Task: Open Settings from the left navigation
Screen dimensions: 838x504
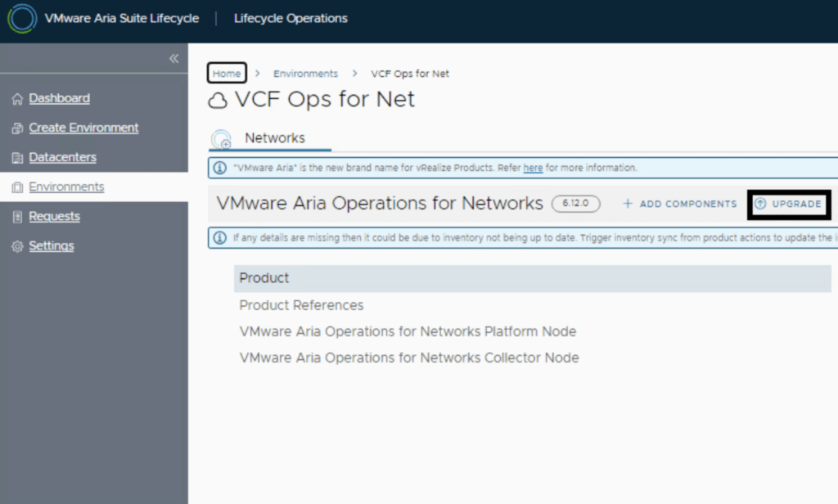Action: (x=51, y=245)
